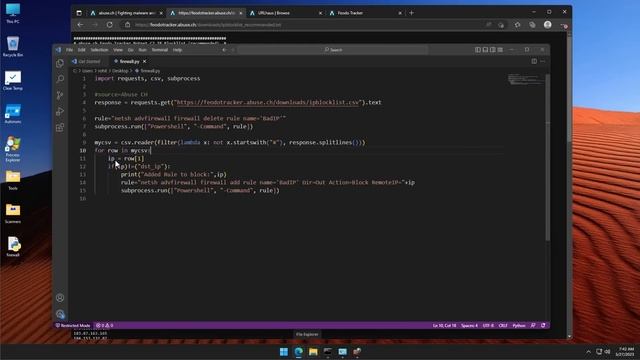
Task: Open the View menu
Action: click(x=118, y=50)
